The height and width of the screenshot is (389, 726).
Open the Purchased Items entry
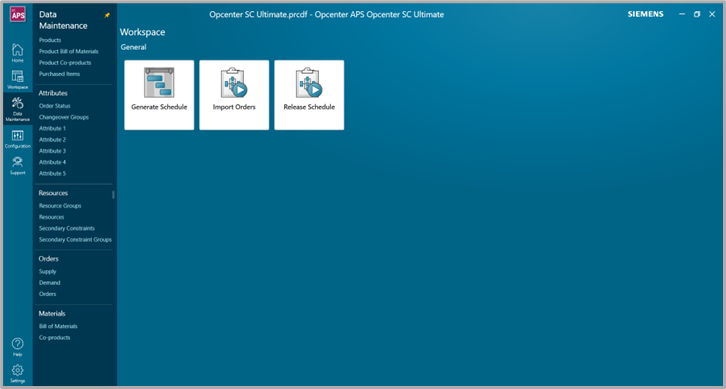point(59,74)
